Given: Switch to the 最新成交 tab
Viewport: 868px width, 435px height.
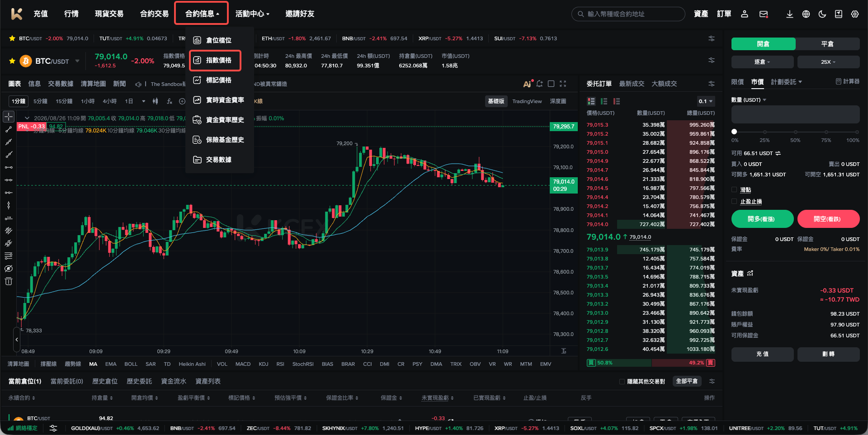Looking at the screenshot, I should pos(632,84).
